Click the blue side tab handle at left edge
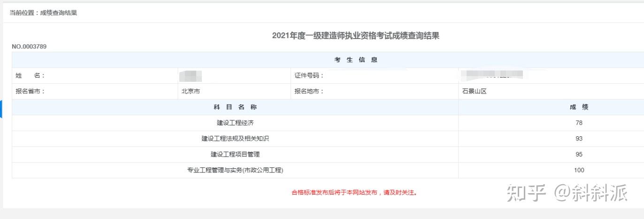The image size is (644, 219). click(x=1, y=109)
